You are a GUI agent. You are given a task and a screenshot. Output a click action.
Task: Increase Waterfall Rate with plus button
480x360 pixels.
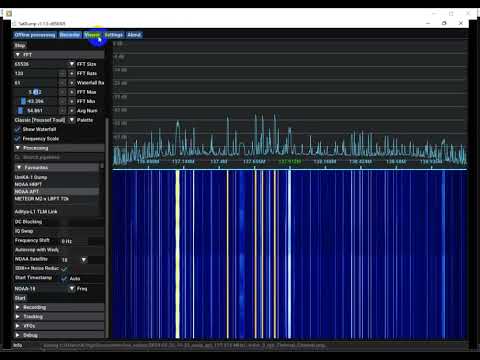point(72,83)
